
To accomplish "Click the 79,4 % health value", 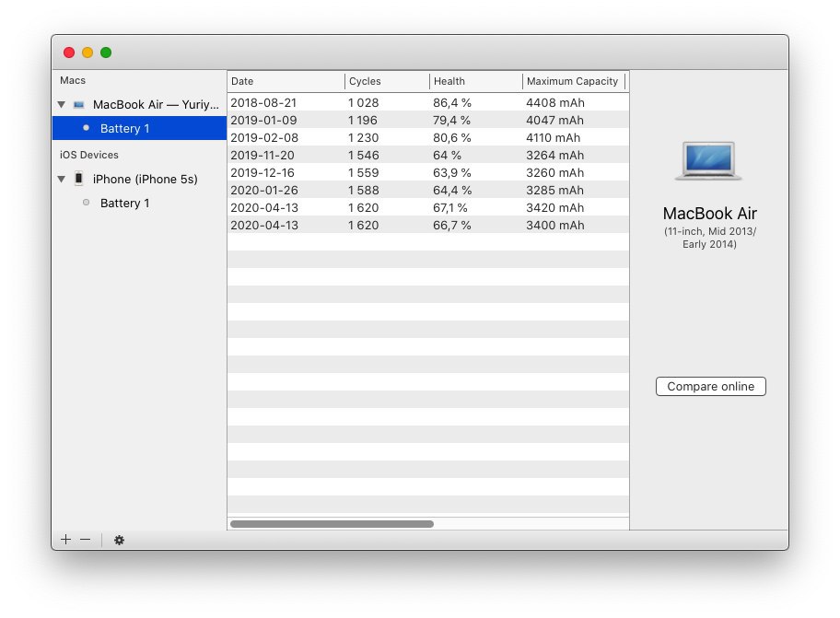I will click(451, 120).
